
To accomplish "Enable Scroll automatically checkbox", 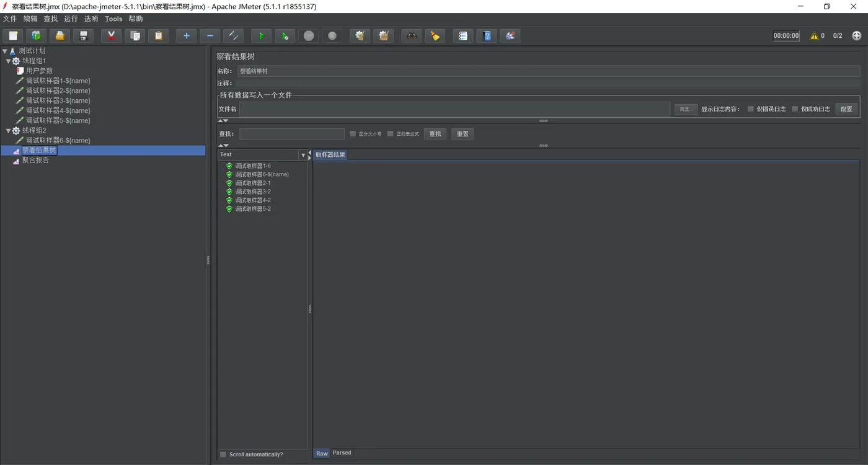I will (x=223, y=454).
